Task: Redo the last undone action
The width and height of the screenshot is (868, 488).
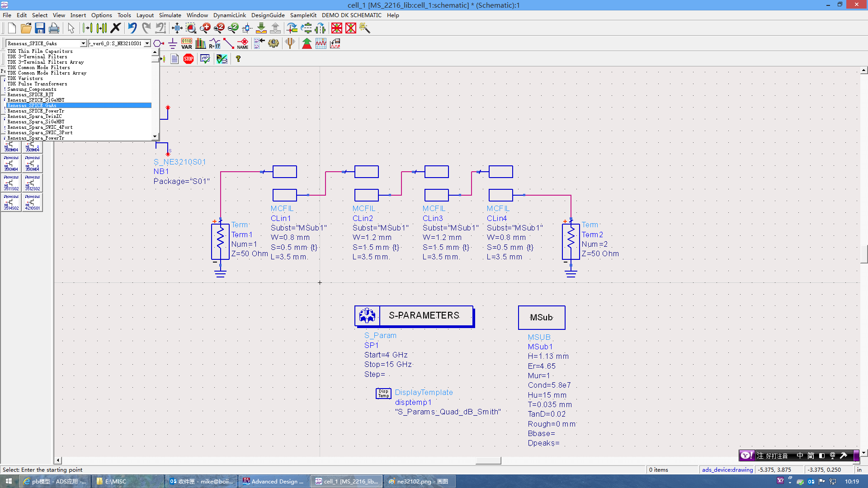Action: tap(146, 28)
